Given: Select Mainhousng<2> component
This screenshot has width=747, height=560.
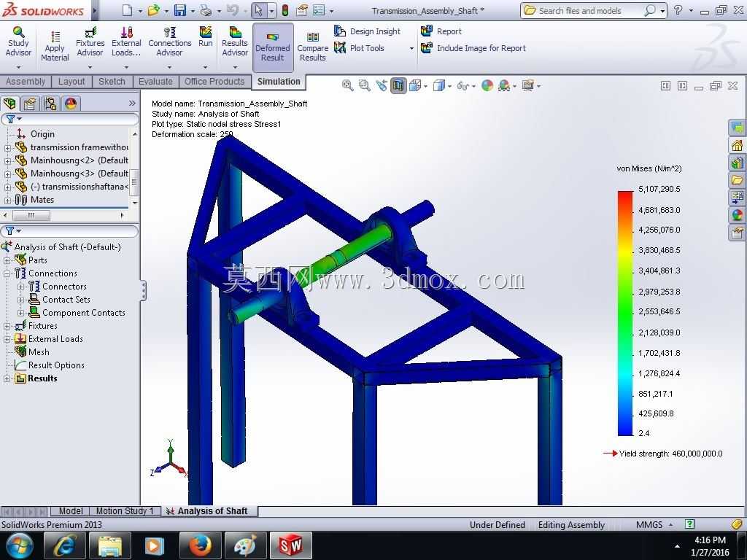Looking at the screenshot, I should click(71, 160).
